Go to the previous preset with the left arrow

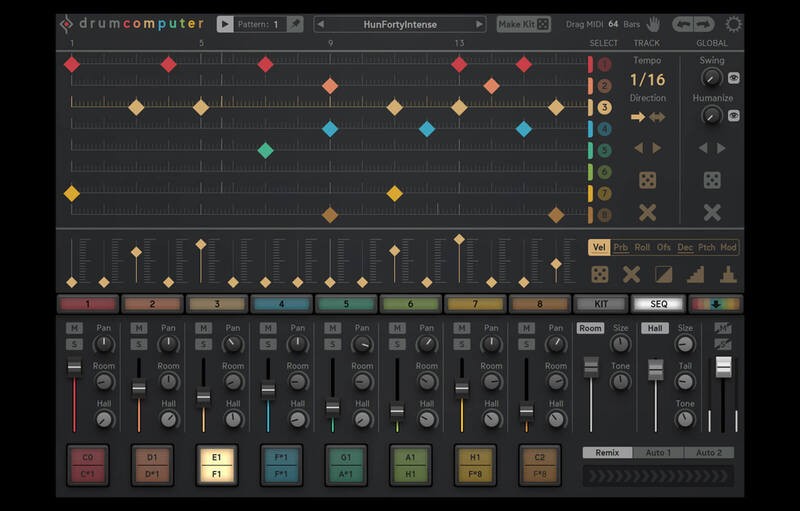(320, 24)
